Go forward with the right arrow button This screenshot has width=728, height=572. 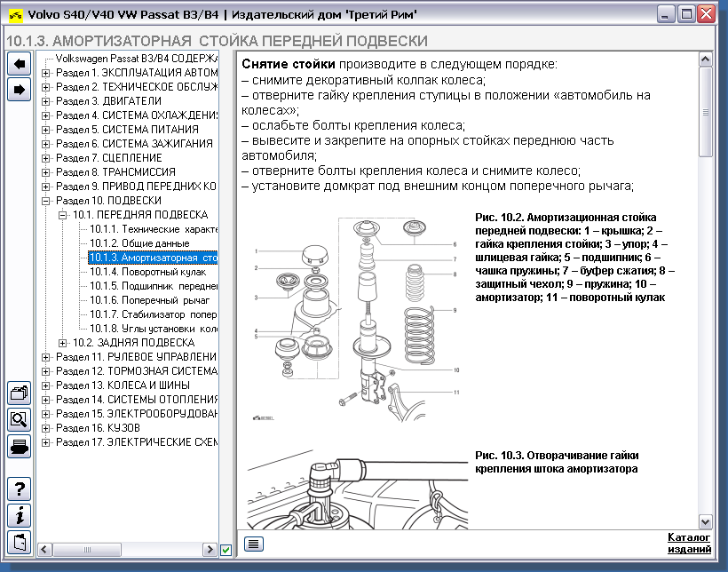coord(19,89)
